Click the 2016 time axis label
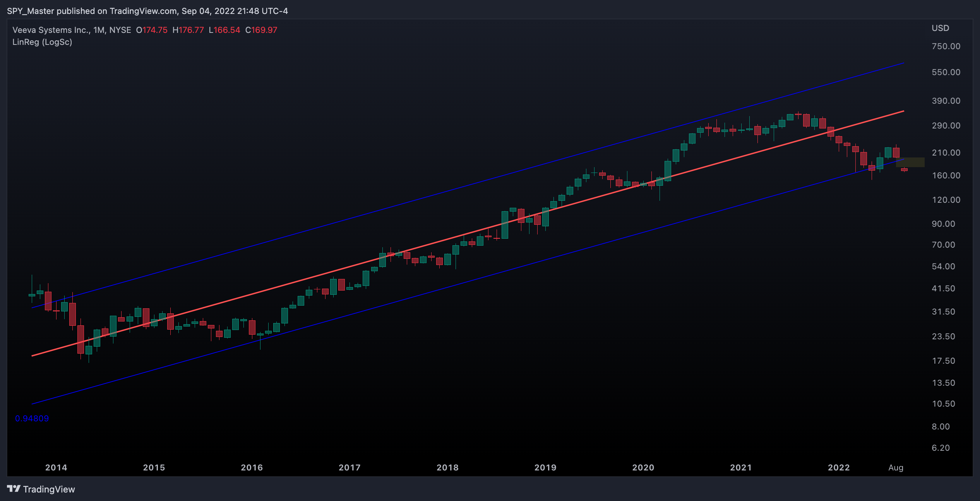This screenshot has width=980, height=501. [x=252, y=467]
